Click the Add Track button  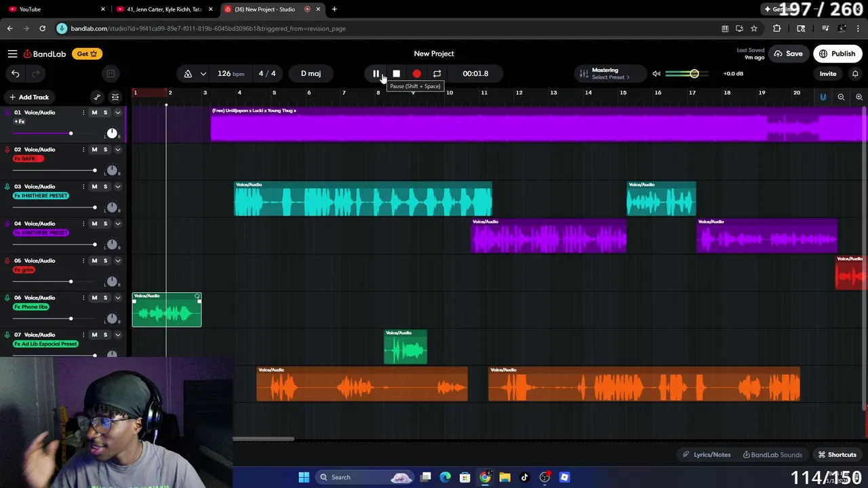coord(29,97)
